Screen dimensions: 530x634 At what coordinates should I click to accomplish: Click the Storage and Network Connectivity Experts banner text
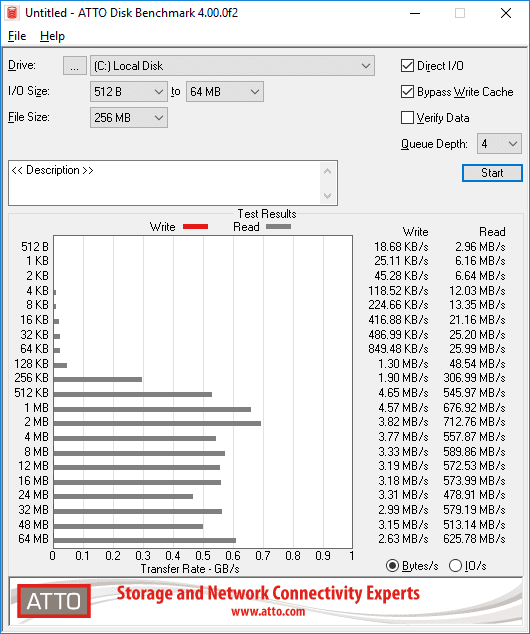[268, 593]
